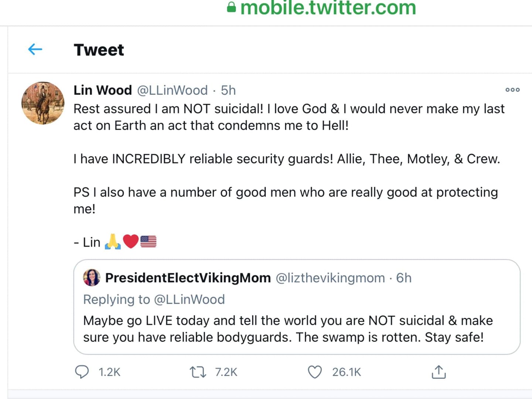Open the @LLinWood handle beside the name
The image size is (532, 399).
pos(173,90)
